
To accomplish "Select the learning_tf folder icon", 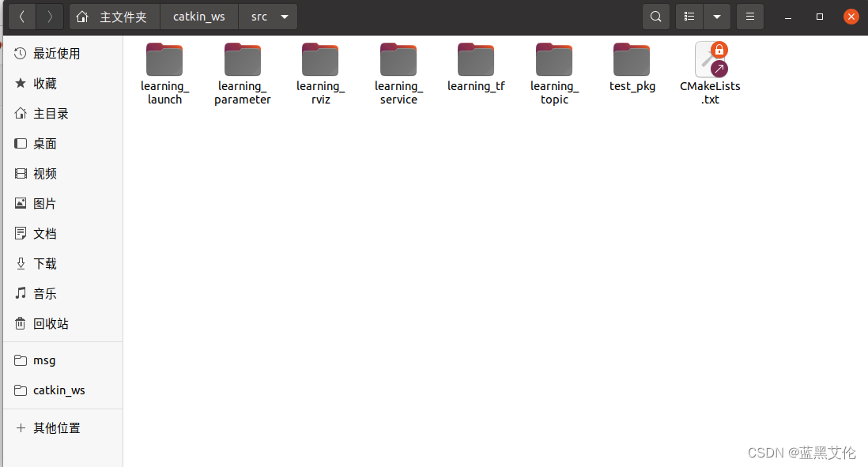I will (x=476, y=59).
